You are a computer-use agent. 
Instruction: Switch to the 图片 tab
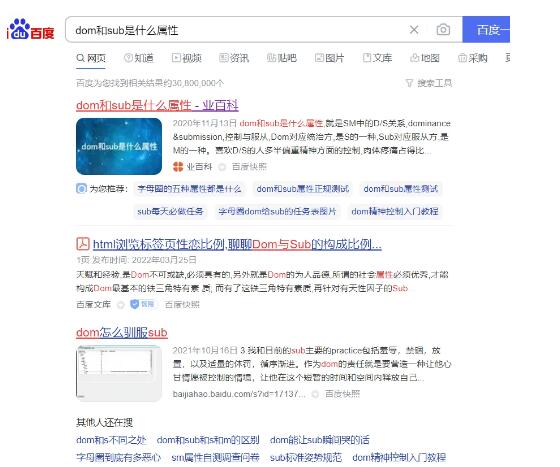[x=329, y=58]
